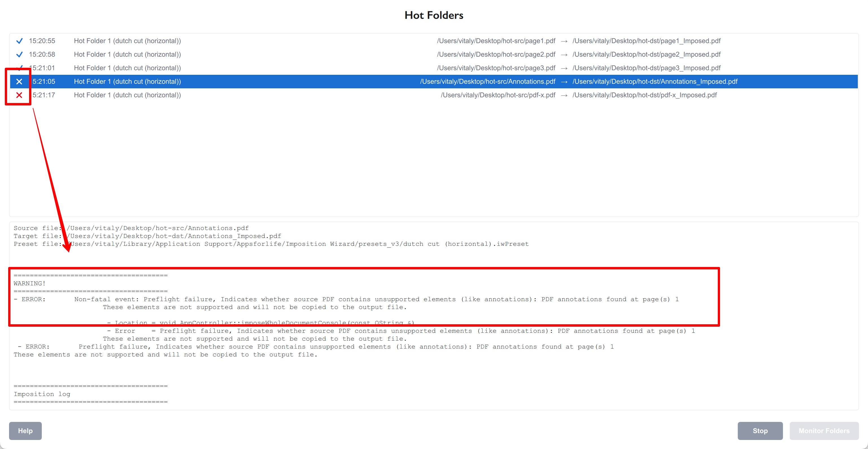
Task: Click the arrow icon on the Annotations_Imposed.pdf row
Action: 564,81
